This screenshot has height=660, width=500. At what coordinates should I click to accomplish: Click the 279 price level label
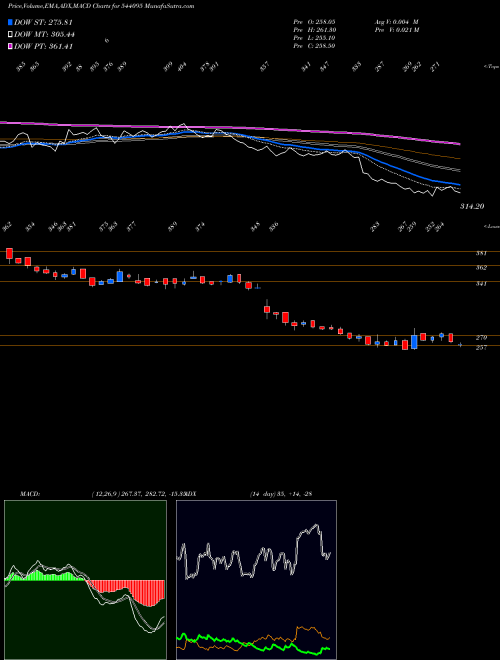coord(481,338)
